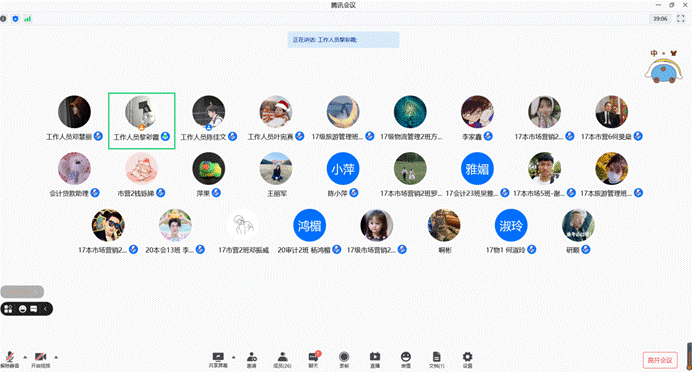692x372 pixels.
Task: Click little girl avatar of 17级市场营销2
Action: click(x=376, y=225)
